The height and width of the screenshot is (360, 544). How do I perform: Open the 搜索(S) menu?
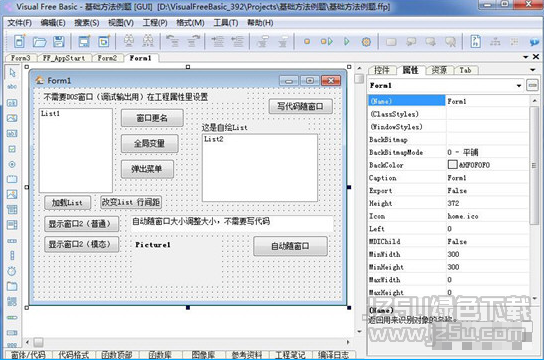pos(87,23)
